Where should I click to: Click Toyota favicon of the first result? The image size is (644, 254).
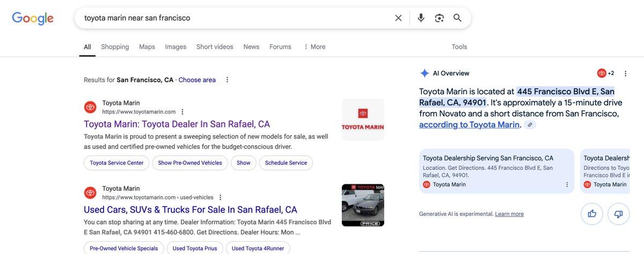coord(90,107)
